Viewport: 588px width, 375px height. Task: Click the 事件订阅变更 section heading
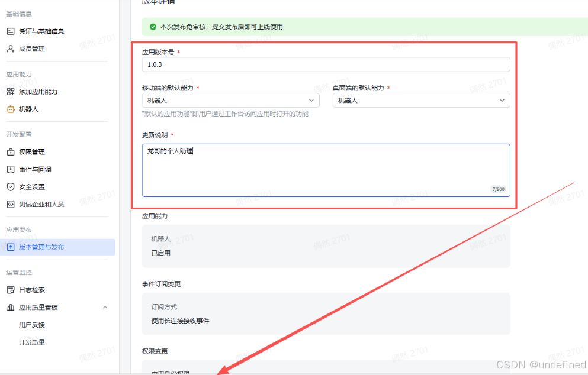(x=161, y=285)
